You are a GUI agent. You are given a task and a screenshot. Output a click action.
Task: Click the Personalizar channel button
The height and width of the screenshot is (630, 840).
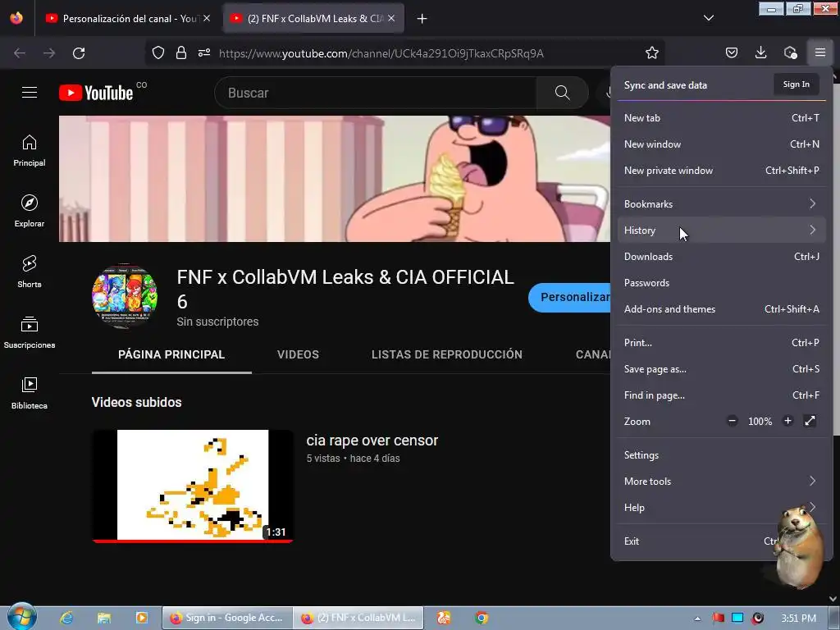[569, 297]
